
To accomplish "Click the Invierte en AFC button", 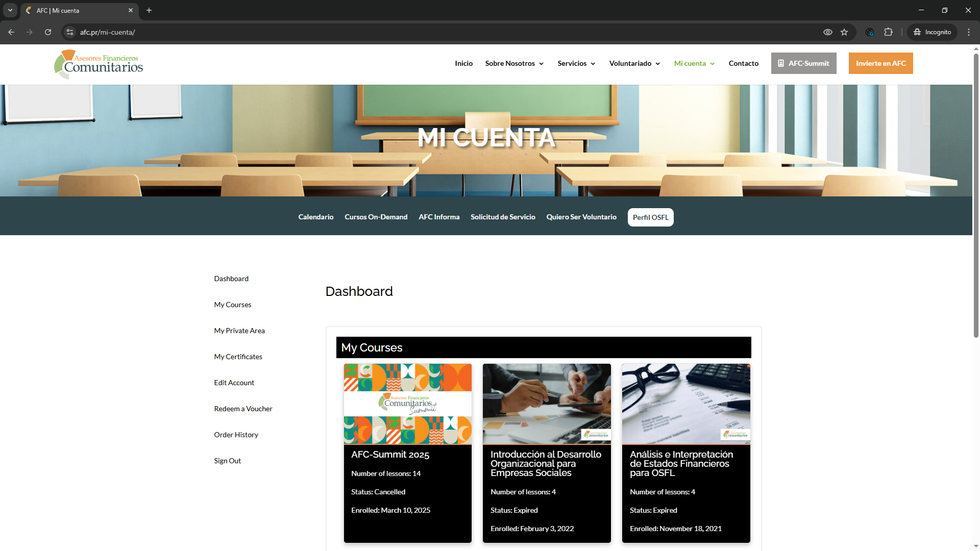I will (x=880, y=63).
